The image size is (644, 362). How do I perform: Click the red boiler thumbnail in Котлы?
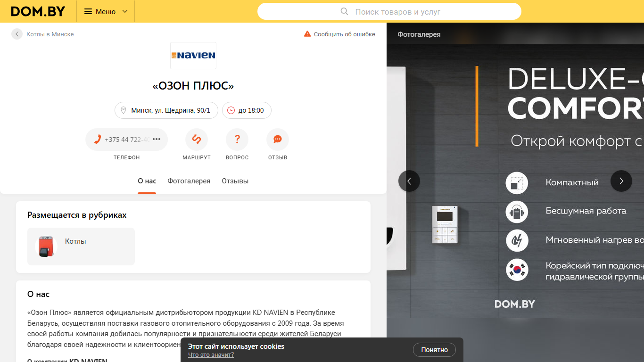pos(46,247)
